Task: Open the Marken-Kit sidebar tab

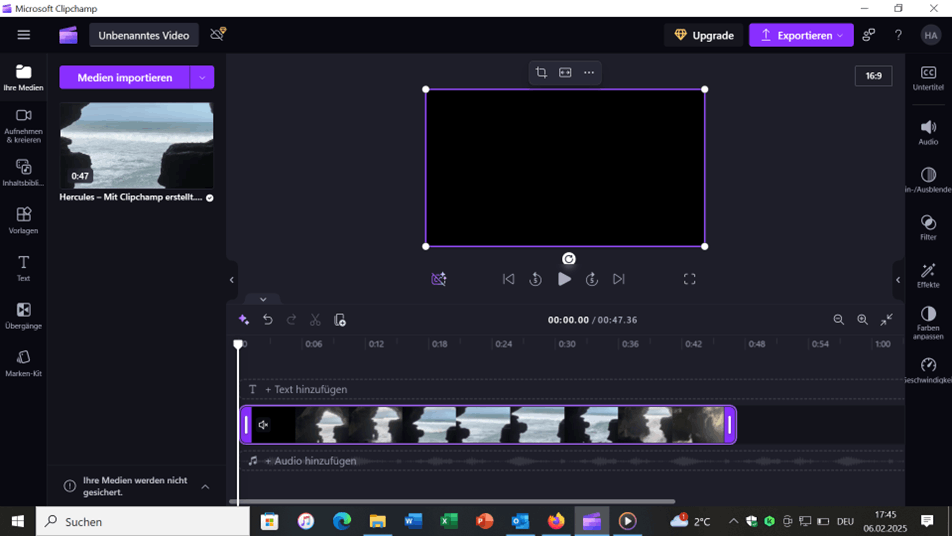Action: [x=23, y=363]
